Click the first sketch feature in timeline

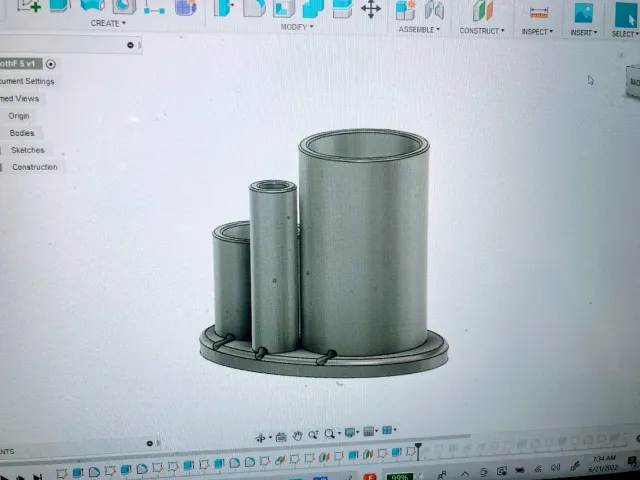(x=62, y=473)
